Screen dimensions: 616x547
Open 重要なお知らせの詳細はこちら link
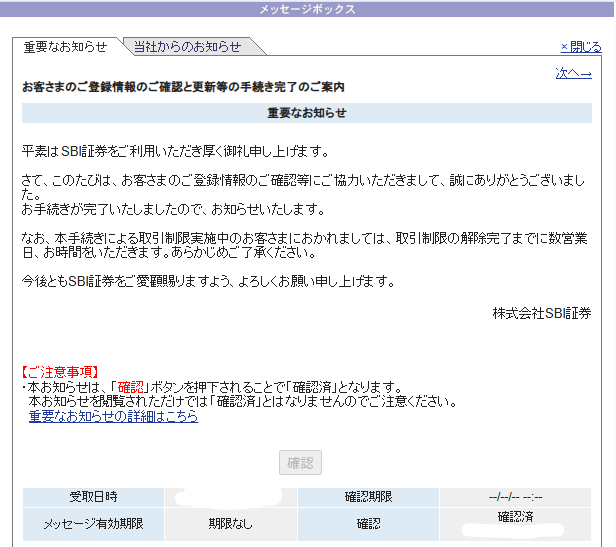point(113,417)
